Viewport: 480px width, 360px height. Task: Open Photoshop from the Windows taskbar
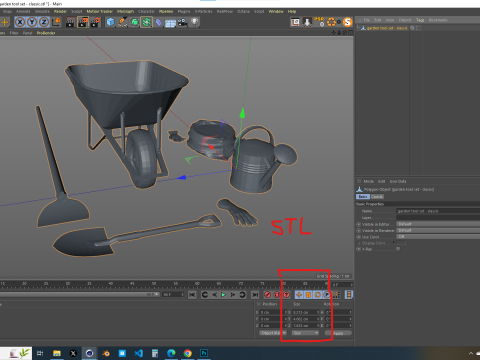(x=204, y=353)
